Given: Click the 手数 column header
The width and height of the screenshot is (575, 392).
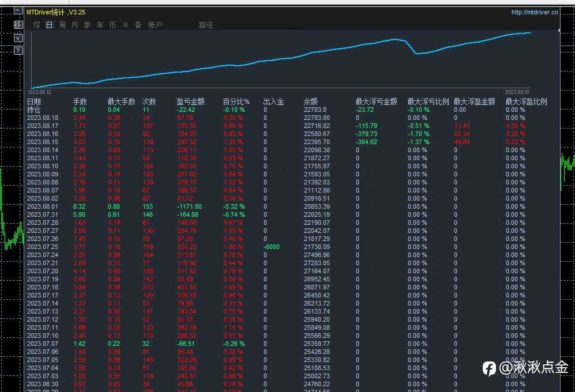Looking at the screenshot, I should pos(80,101).
